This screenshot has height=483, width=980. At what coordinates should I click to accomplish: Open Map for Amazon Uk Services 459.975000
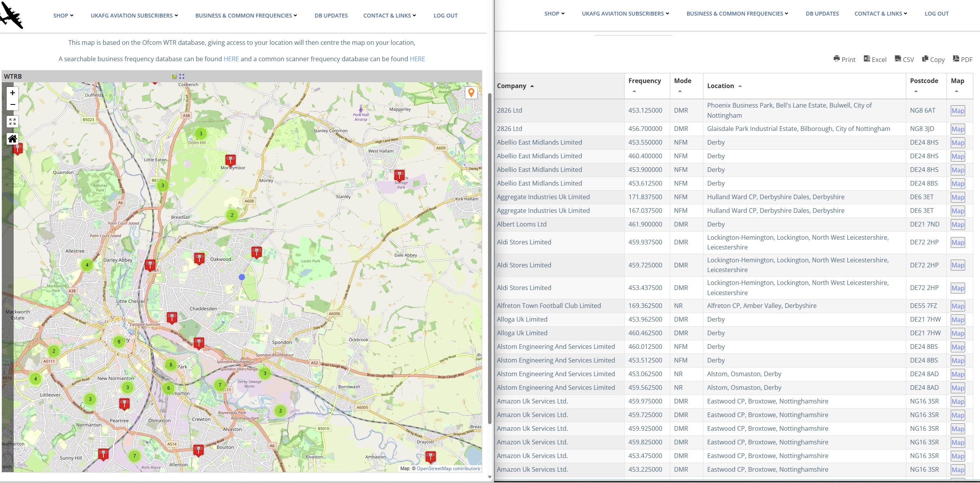pyautogui.click(x=958, y=402)
